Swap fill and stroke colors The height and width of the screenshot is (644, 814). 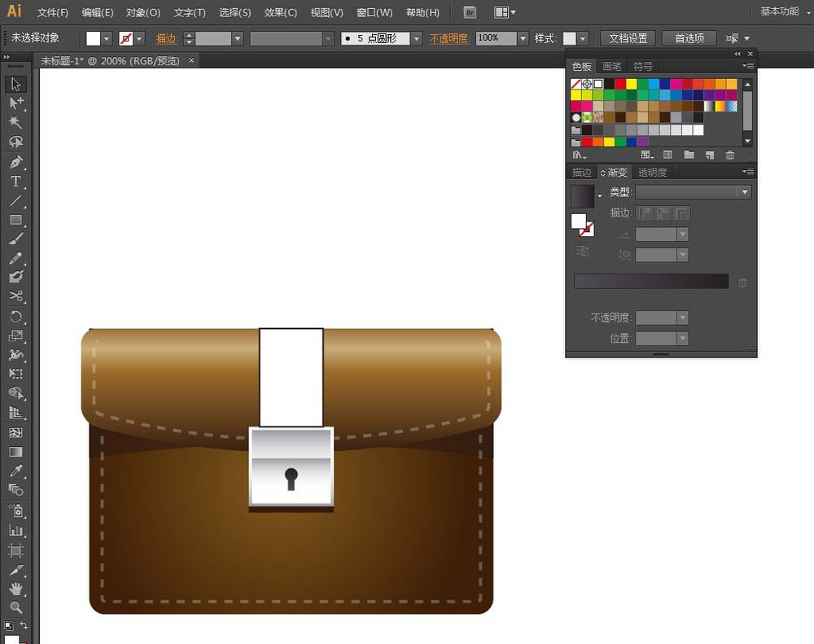24,624
